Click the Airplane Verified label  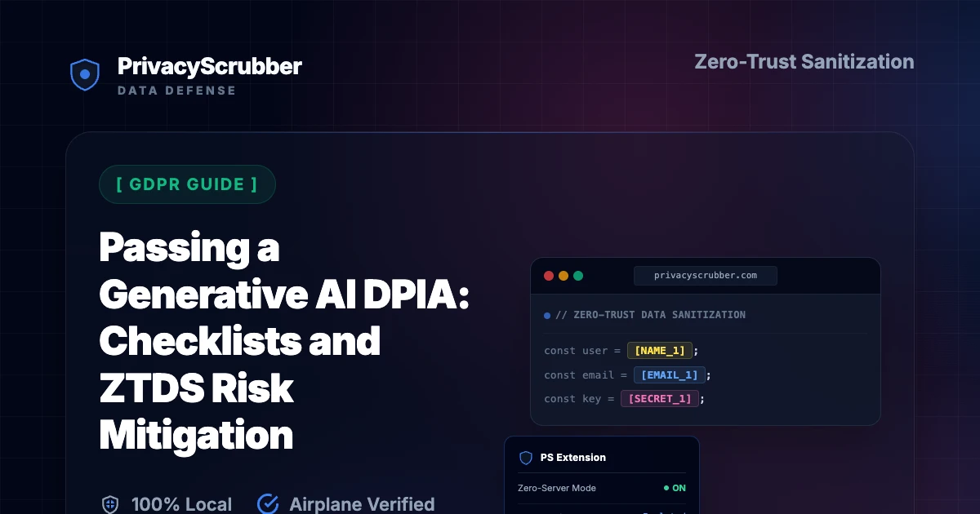(x=362, y=504)
